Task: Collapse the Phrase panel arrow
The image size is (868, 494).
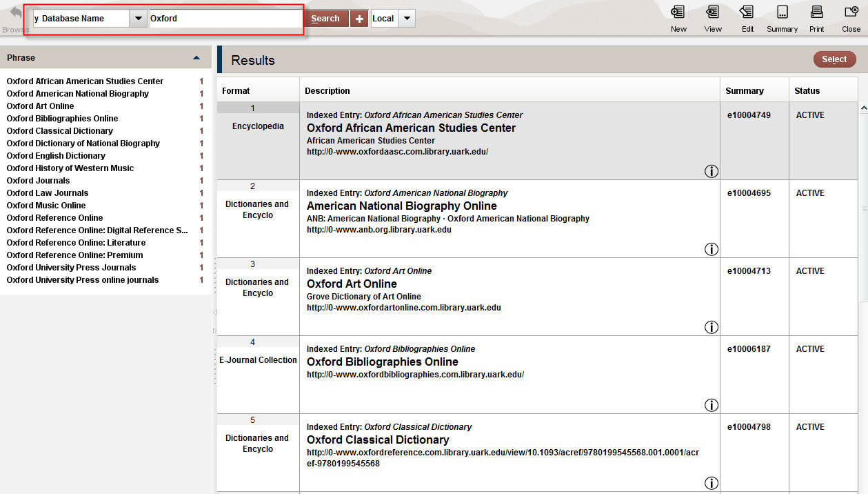Action: [196, 58]
